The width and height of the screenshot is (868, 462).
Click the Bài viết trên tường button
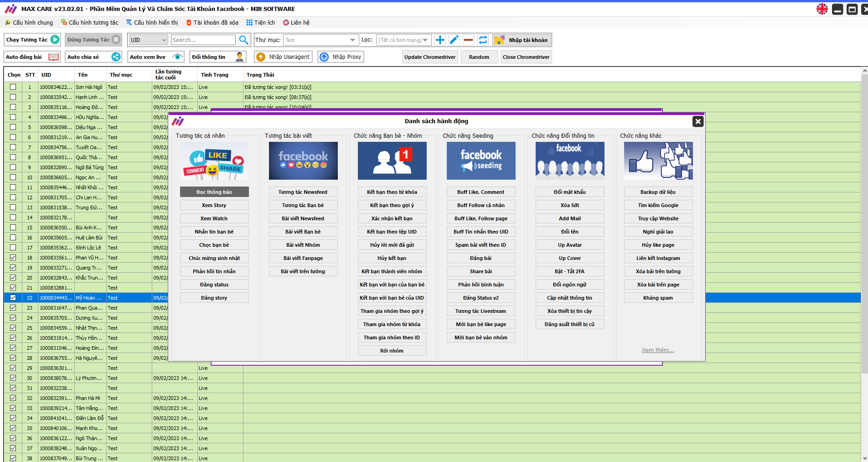pyautogui.click(x=303, y=271)
